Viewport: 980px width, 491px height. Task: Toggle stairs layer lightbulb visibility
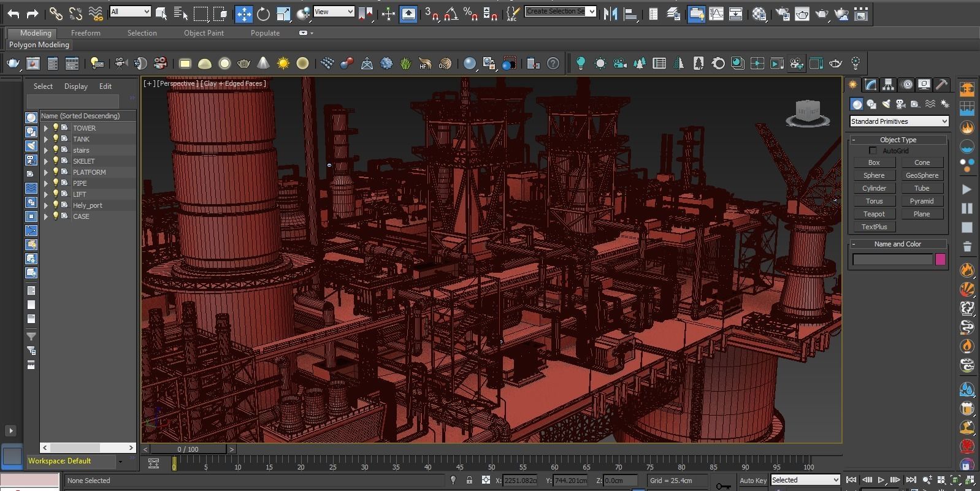pos(55,150)
